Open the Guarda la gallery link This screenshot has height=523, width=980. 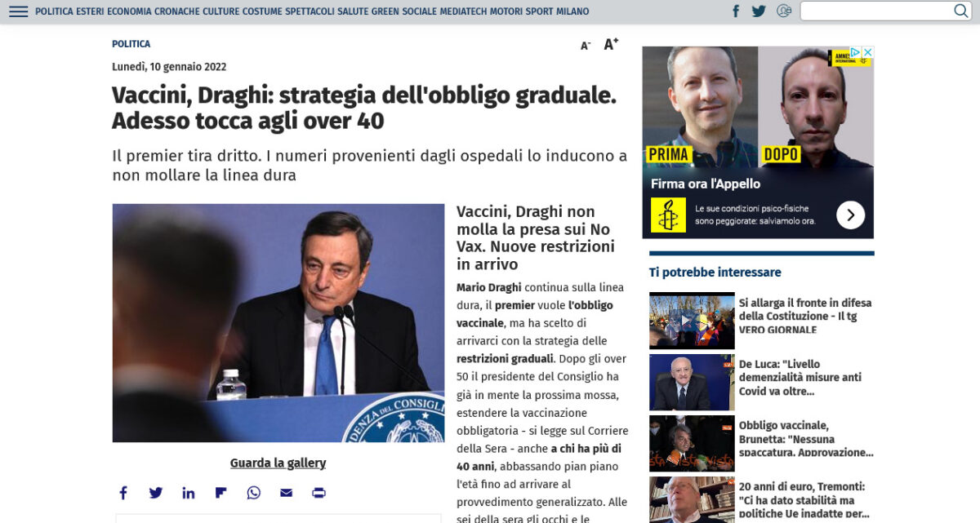(278, 463)
